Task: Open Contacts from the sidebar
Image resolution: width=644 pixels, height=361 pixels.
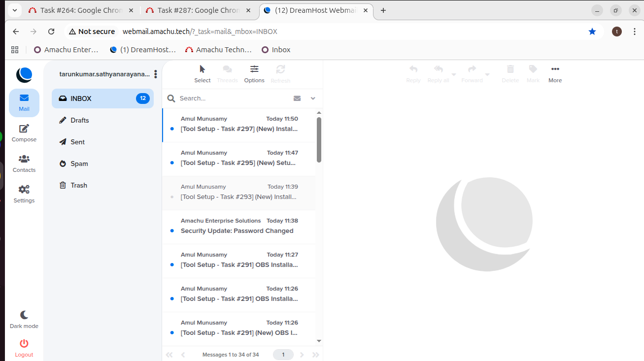Action: click(24, 160)
